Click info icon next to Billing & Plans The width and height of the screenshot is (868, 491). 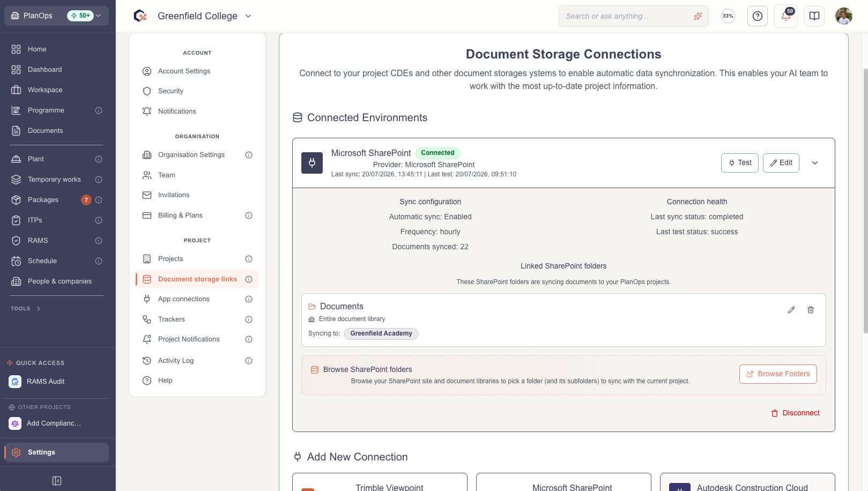coord(249,215)
